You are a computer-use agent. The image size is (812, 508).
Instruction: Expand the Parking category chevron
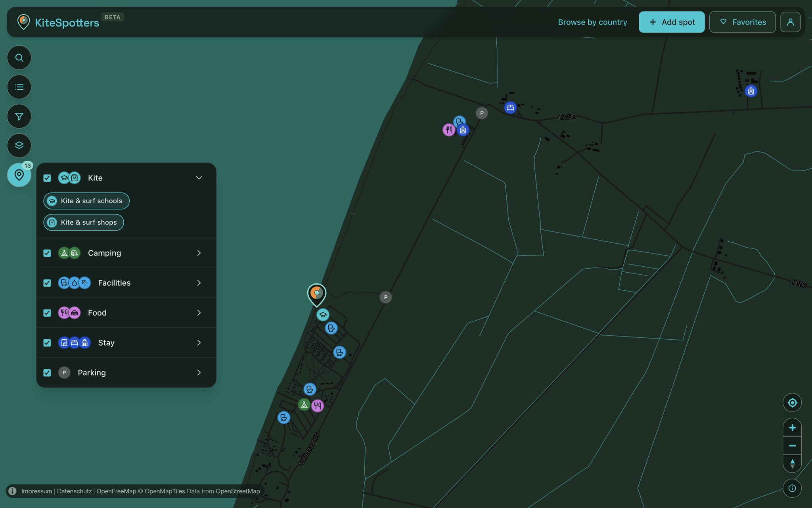coord(199,373)
